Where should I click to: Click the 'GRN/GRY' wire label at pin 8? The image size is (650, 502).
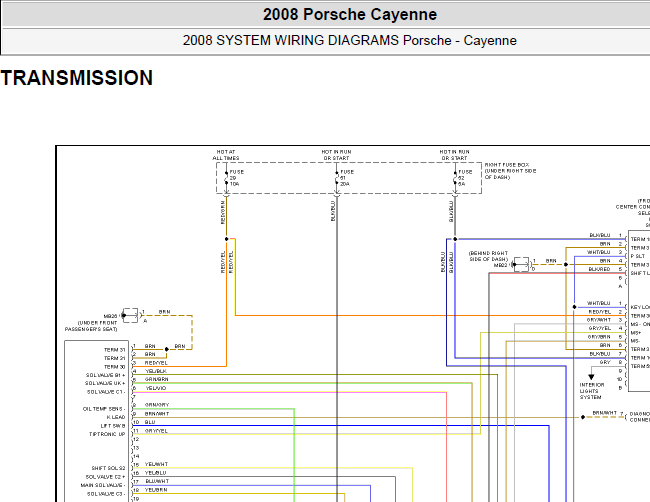[157, 405]
